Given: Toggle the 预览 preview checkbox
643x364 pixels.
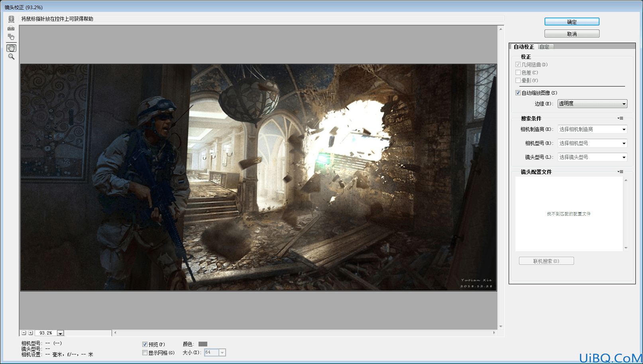Looking at the screenshot, I should (x=145, y=344).
